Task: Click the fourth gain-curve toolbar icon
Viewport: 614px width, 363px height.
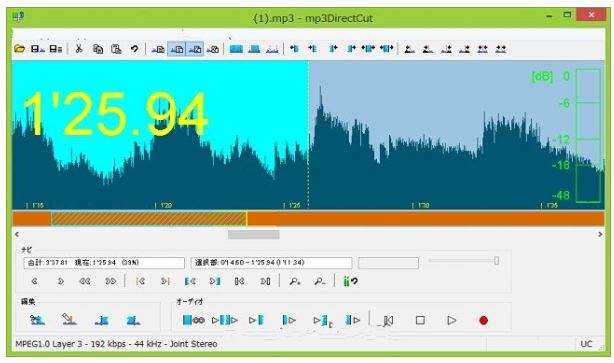Action: (x=464, y=49)
